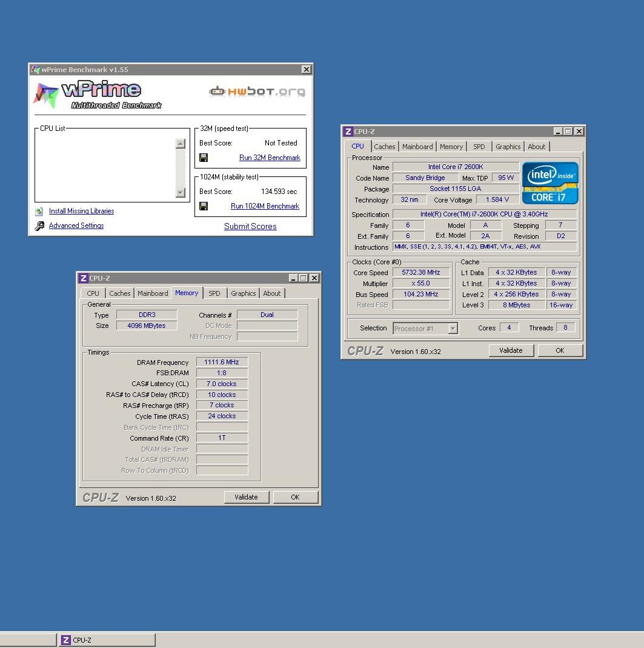Click the wPrime logo icon

click(46, 95)
